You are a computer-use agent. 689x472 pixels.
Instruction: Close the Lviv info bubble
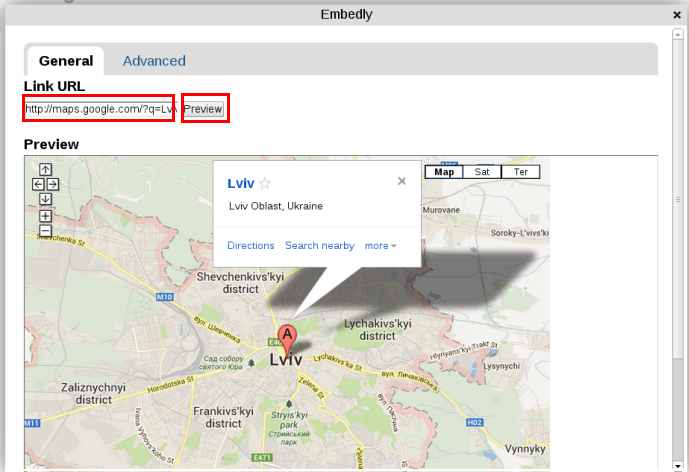point(401,181)
